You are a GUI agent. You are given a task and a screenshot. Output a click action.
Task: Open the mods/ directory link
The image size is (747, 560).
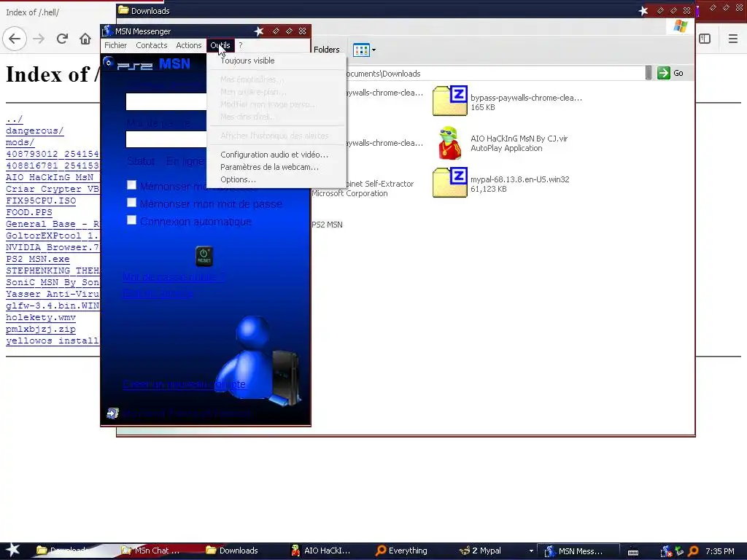point(20,142)
